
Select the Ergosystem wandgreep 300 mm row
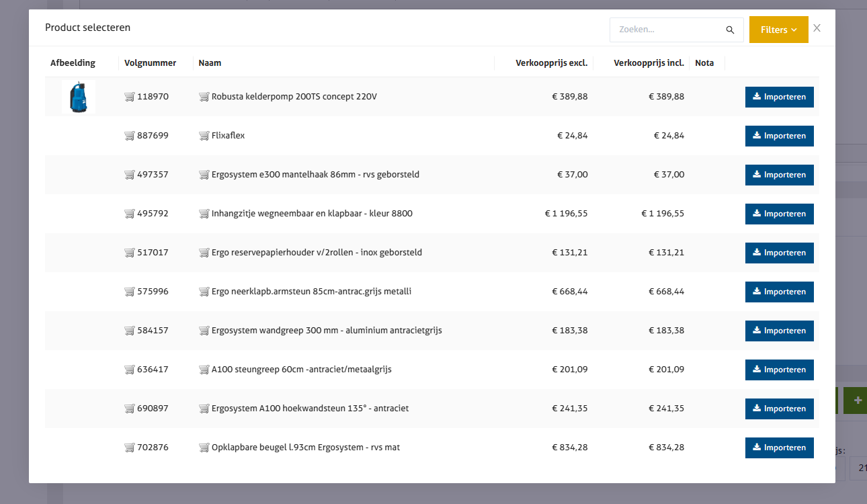tap(327, 331)
